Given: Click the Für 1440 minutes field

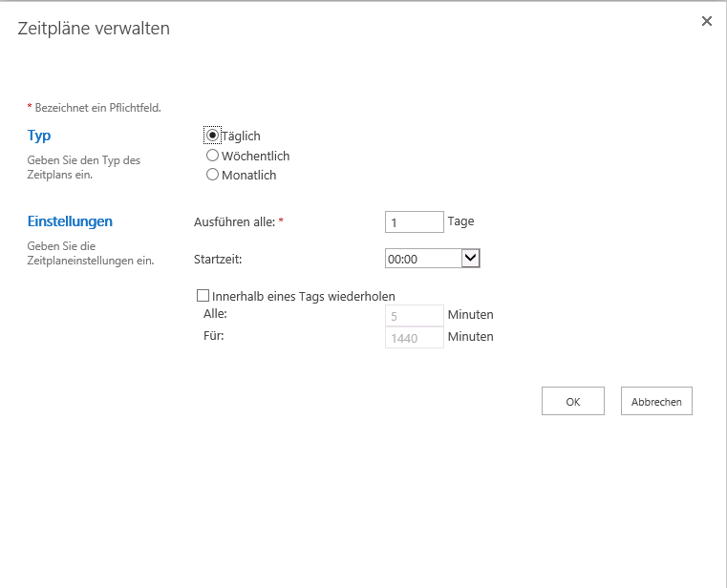Looking at the screenshot, I should 414,337.
